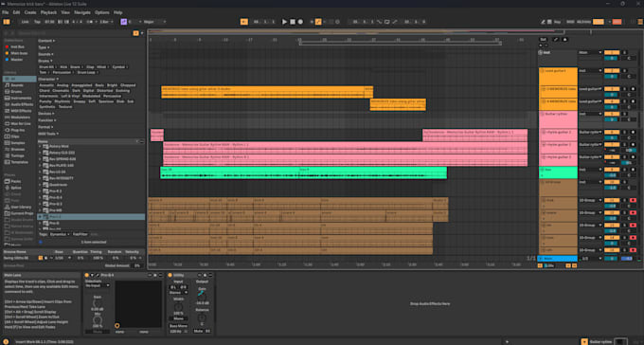Toggle browser visibility icon at top left
The height and width of the screenshot is (345, 644).
tap(7, 22)
